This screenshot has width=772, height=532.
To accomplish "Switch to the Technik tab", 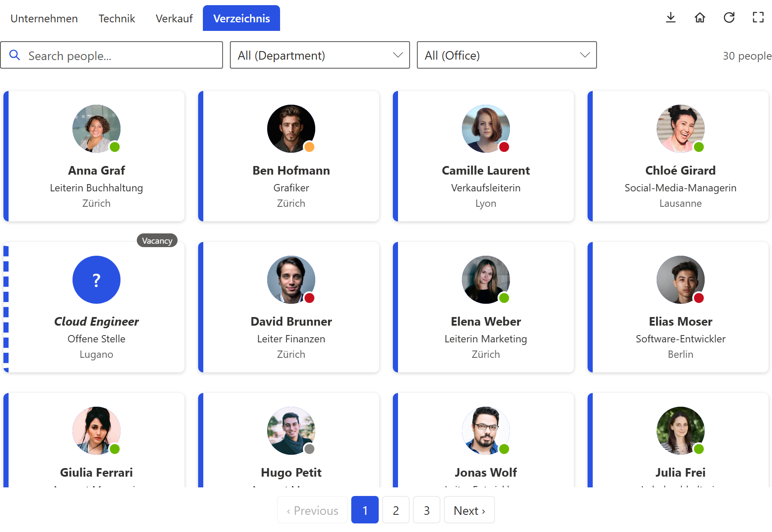I will [117, 18].
